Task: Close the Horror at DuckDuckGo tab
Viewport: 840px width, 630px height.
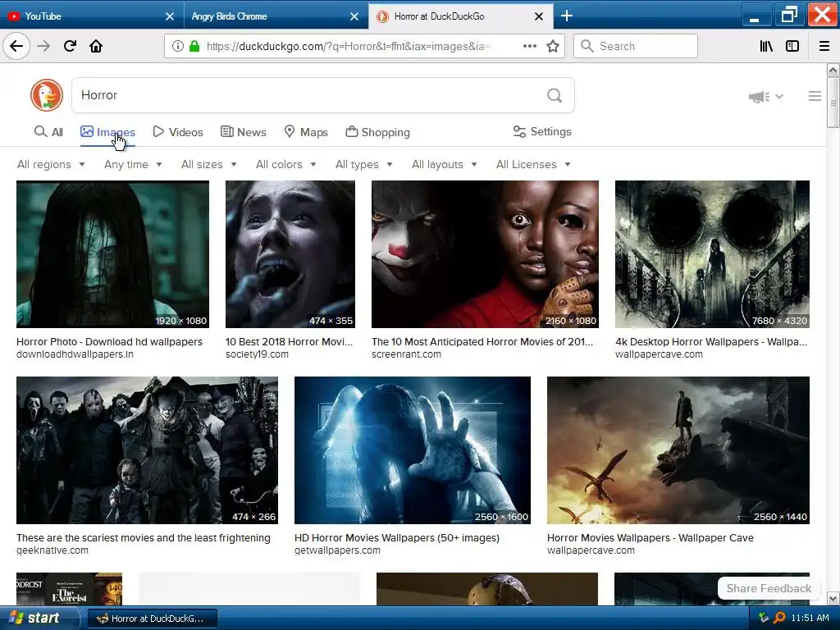Action: click(x=539, y=16)
